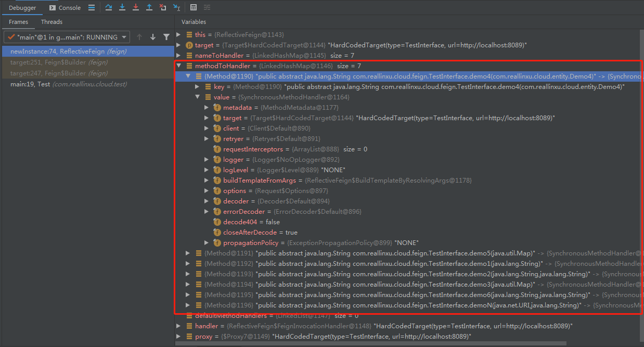Click object icon beside handler variable

189,326
